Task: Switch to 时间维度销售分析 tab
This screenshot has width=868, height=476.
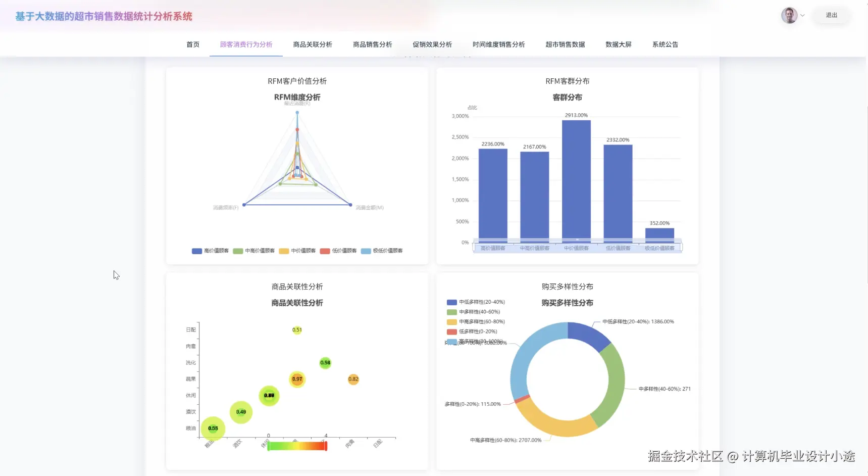Action: tap(499, 44)
